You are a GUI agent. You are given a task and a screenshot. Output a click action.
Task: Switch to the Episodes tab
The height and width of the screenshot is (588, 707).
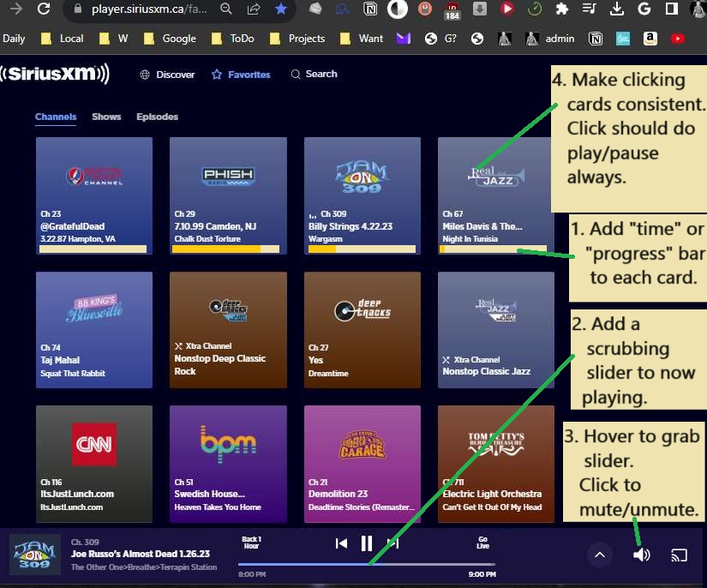tap(157, 117)
